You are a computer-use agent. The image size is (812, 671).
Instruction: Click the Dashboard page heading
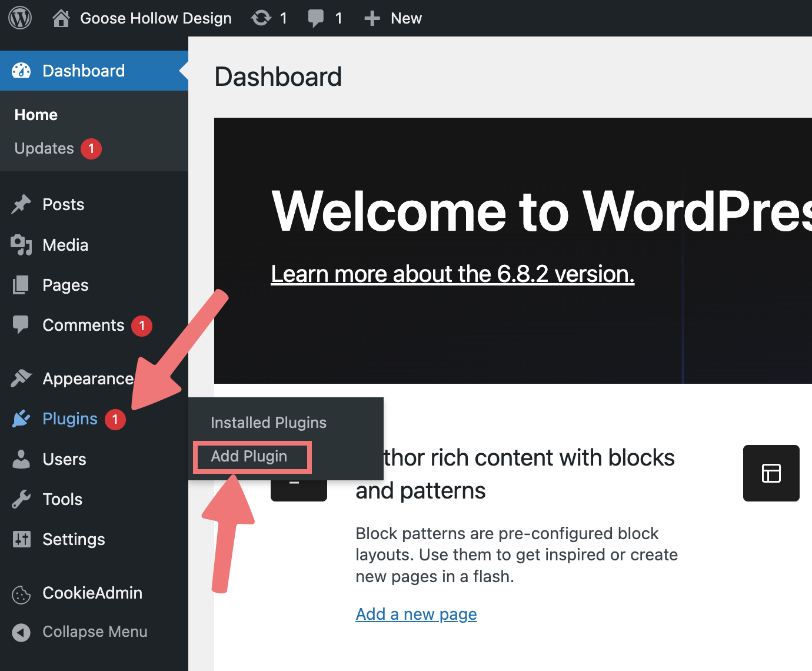click(x=278, y=77)
